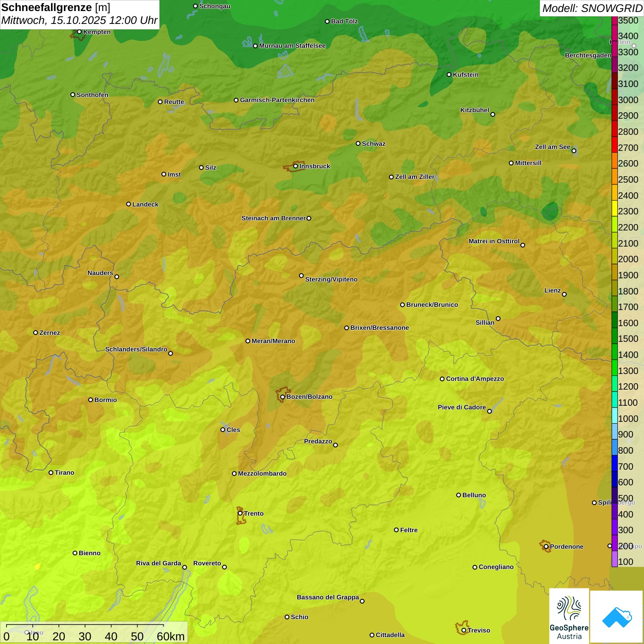Click the Bad Tölz label
Image resolution: width=644 pixels, height=644 pixels.
344,21
